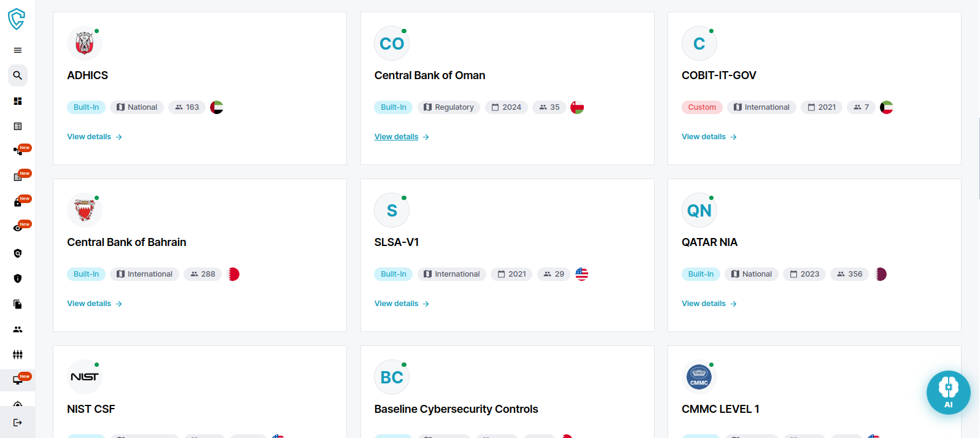The image size is (980, 438).
Task: Click the Custom tag on COBIT-IT-GOV
Action: coord(702,107)
